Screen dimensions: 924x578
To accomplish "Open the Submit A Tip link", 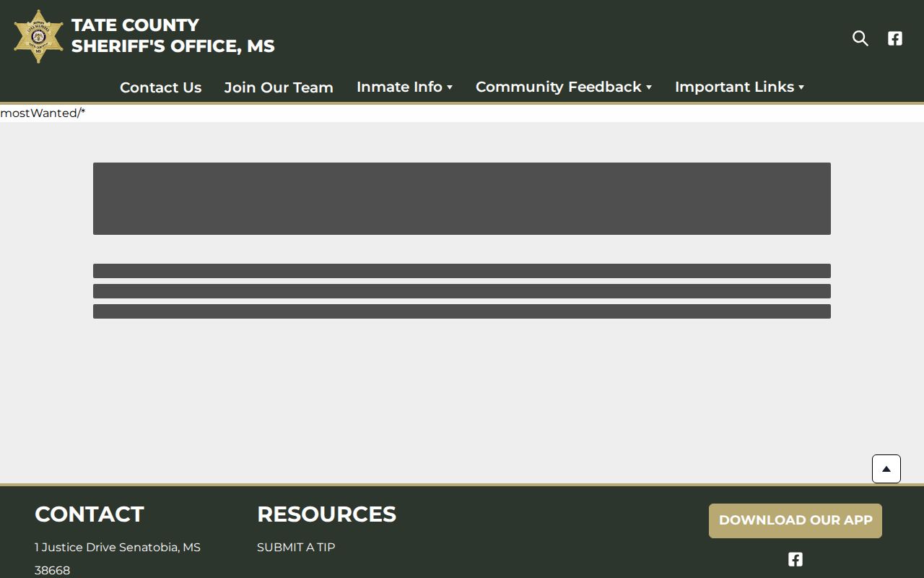I will (296, 547).
